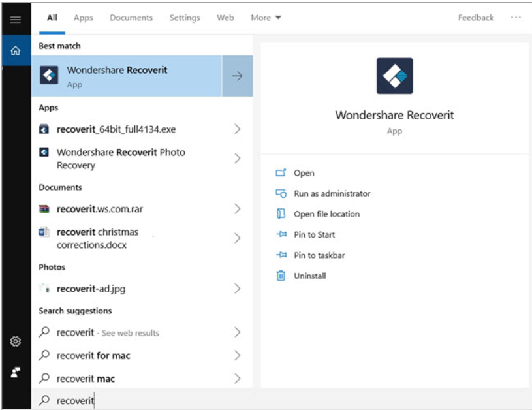
Task: Expand chevron for recoverit.ws.com.rar
Action: coord(238,209)
